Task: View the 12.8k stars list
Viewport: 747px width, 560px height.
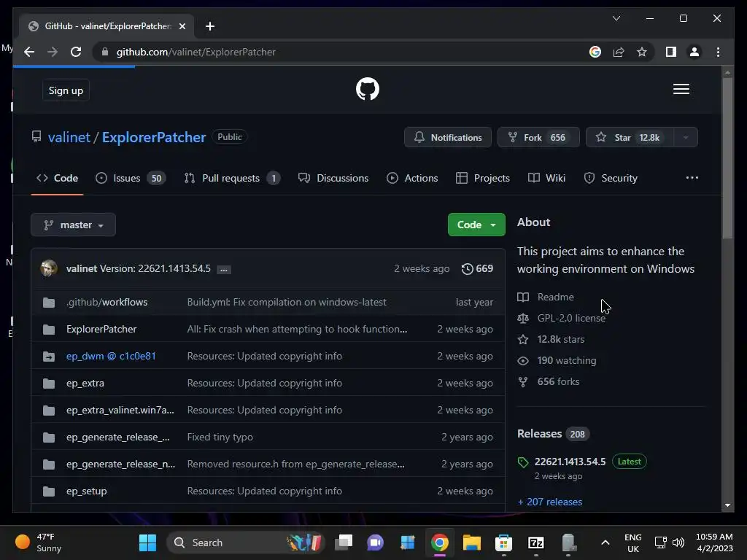Action: click(x=551, y=340)
